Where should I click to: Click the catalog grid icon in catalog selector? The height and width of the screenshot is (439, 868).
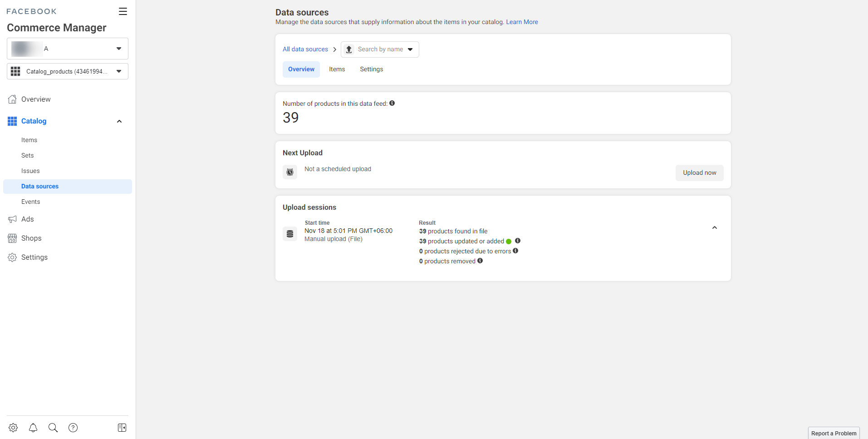(15, 71)
